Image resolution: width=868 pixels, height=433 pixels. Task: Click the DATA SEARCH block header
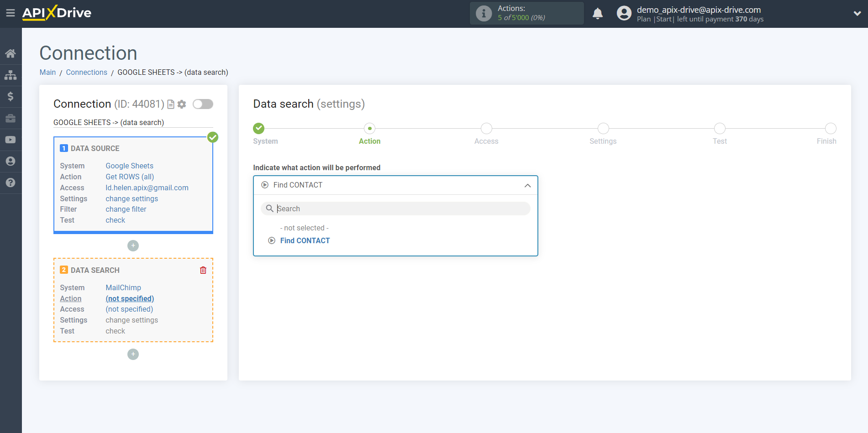(x=95, y=270)
